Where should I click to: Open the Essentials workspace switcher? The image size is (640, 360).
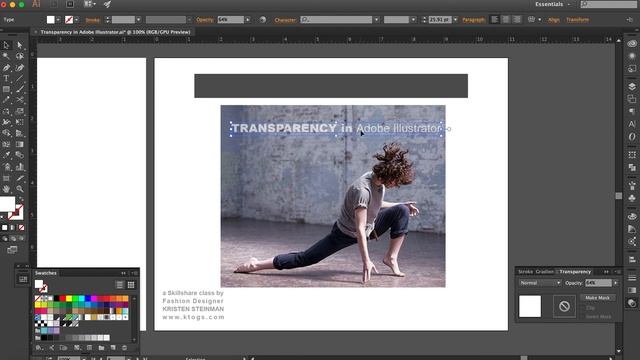[x=553, y=4]
